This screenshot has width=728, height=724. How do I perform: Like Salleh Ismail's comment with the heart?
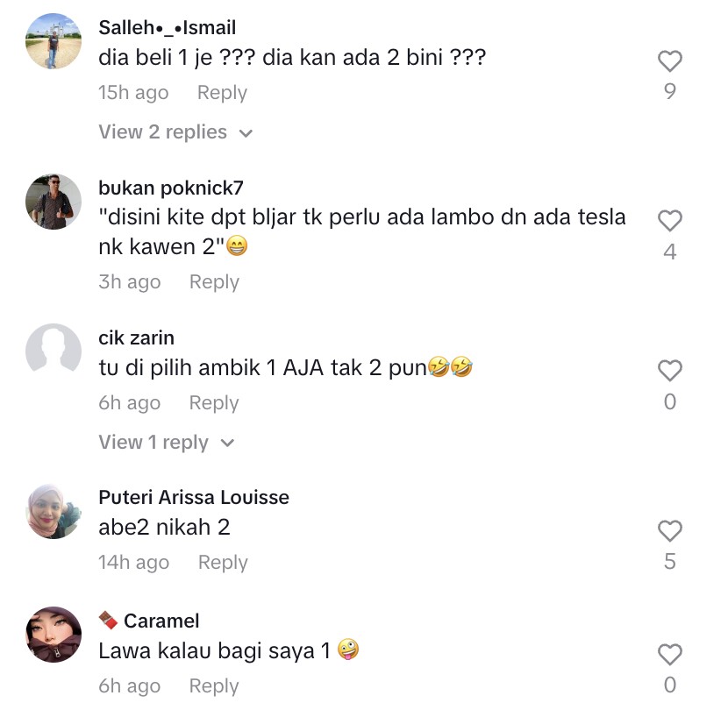point(669,60)
